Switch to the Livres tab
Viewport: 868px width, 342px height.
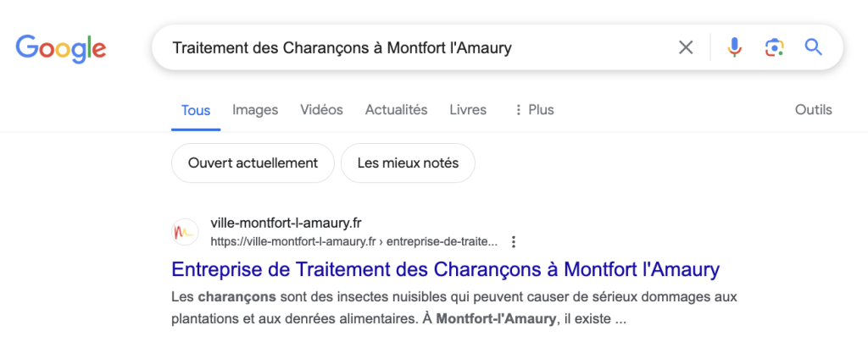[468, 110]
